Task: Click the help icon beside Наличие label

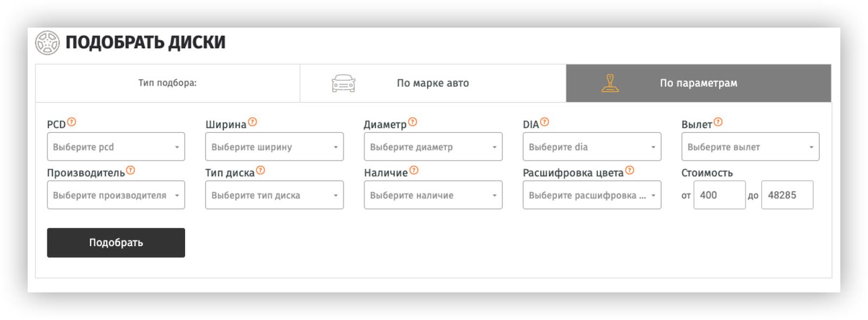Action: (x=414, y=171)
